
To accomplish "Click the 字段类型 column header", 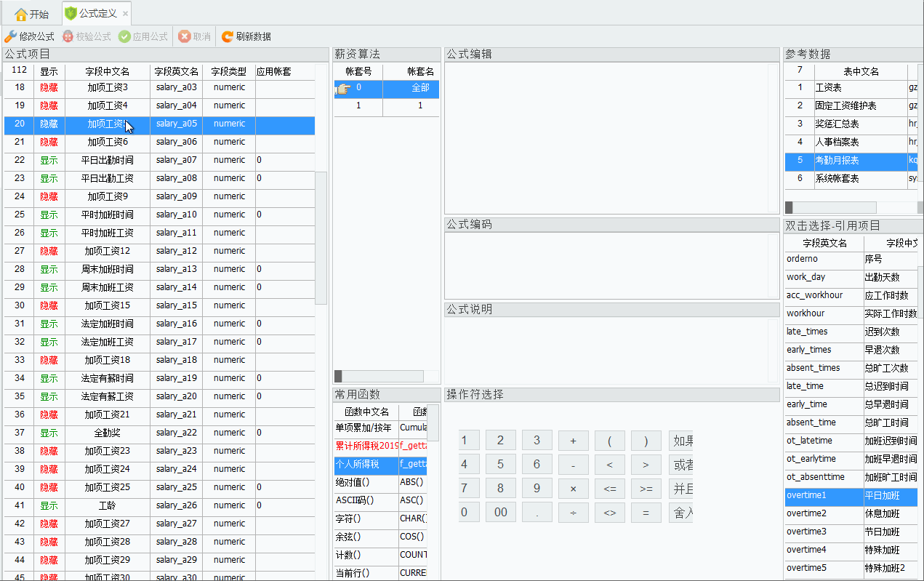I will pos(229,71).
